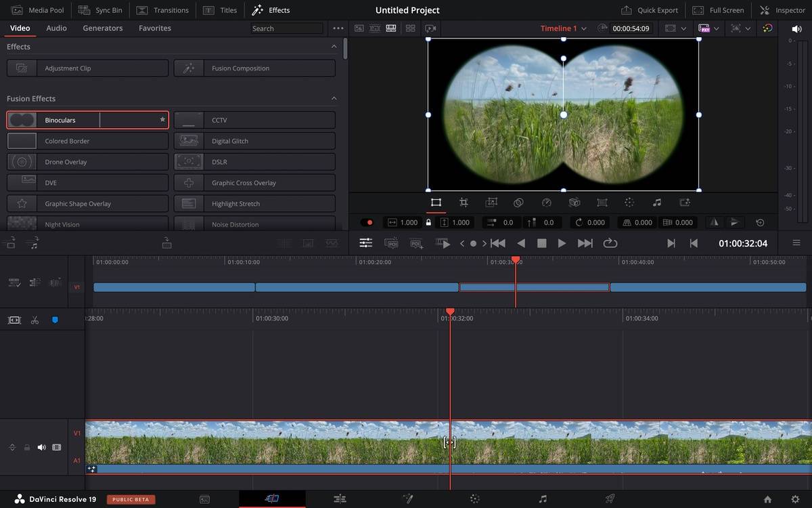Reset transform values with the reset icon
Viewport: 812px width, 508px height.
pyautogui.click(x=760, y=222)
